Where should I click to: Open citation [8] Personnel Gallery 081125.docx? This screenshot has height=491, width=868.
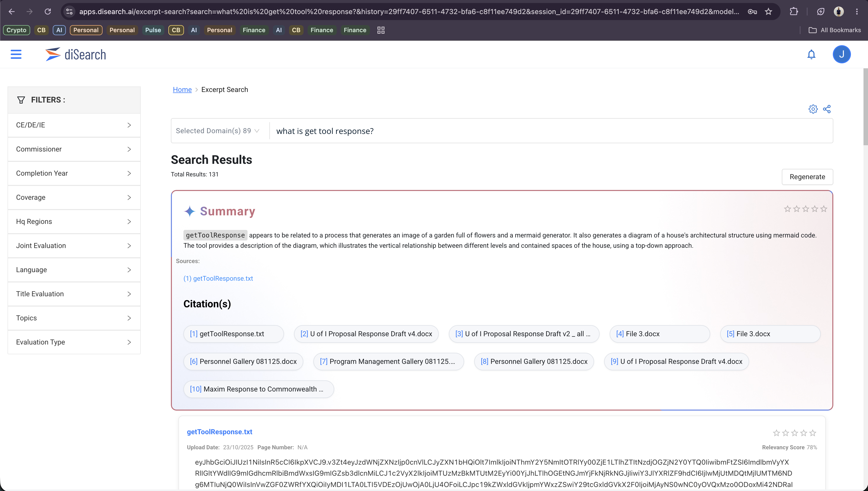[534, 362]
